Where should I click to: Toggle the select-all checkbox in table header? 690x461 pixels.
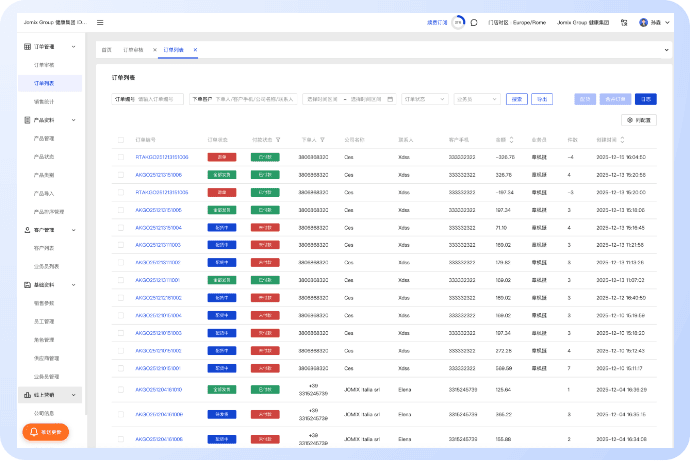tap(122, 139)
